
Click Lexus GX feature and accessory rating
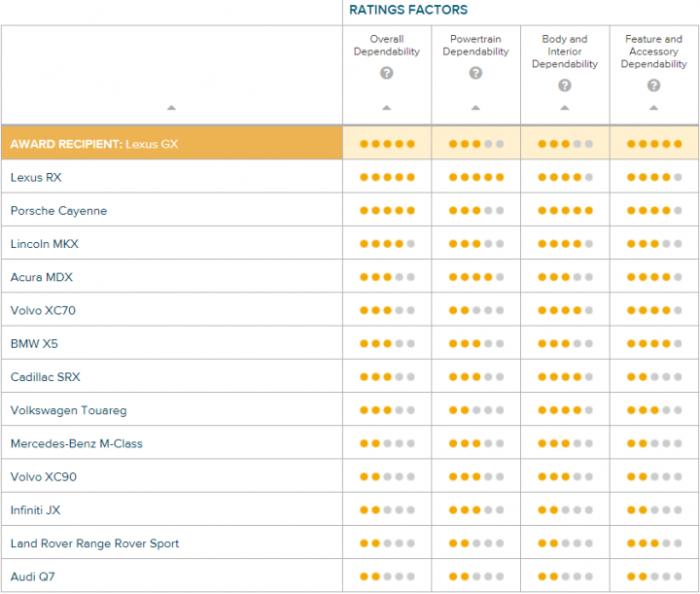[654, 144]
